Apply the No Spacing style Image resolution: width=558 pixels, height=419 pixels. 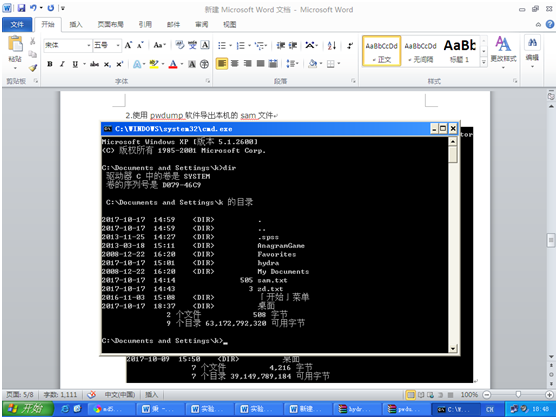[x=420, y=51]
